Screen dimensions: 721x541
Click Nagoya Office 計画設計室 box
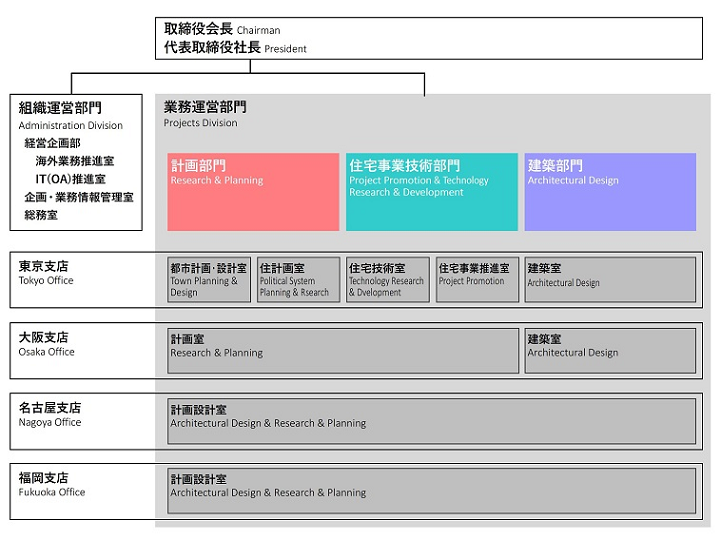point(432,421)
